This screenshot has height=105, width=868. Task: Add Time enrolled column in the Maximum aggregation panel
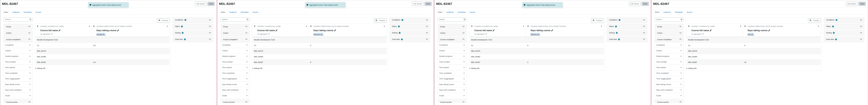tap(247, 62)
